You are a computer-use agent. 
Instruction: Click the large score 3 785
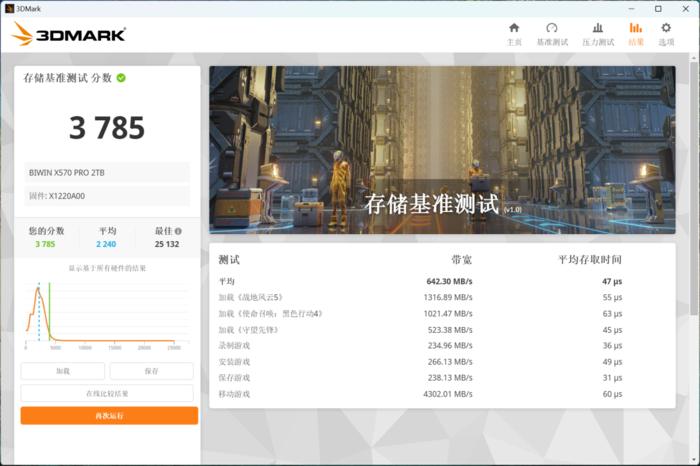click(x=107, y=128)
